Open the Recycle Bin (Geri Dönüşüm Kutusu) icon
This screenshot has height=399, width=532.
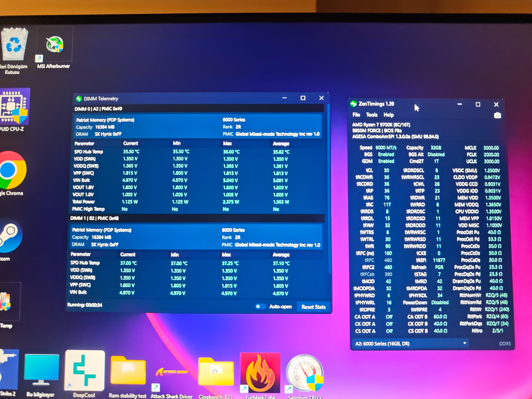[x=14, y=44]
